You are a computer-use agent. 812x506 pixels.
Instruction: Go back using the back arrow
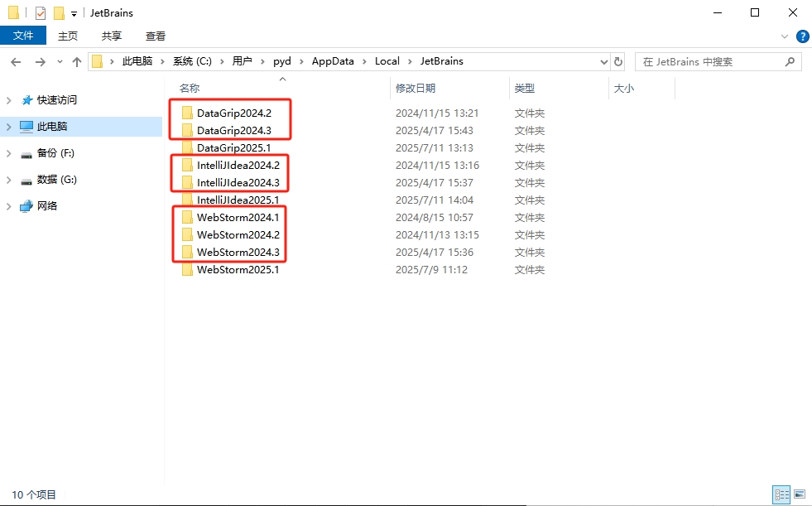pos(16,62)
